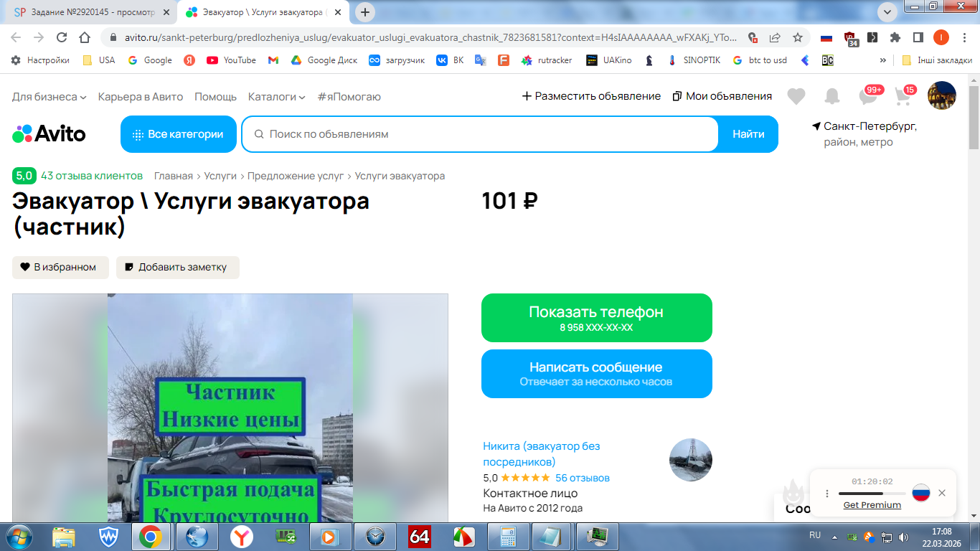Open Windows Start button
The height and width of the screenshot is (551, 980).
19,537
